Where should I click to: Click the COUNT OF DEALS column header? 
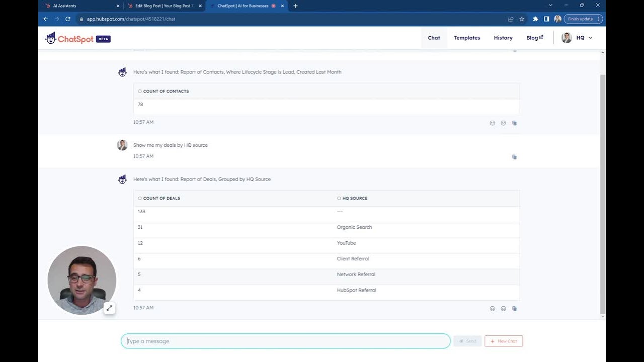click(x=162, y=198)
